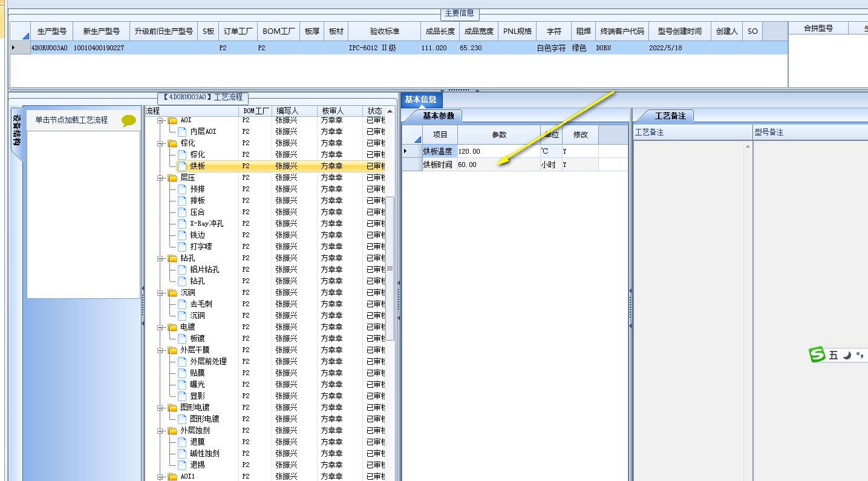Click the moon icon in the IME bar
The height and width of the screenshot is (481, 868).
(x=847, y=355)
